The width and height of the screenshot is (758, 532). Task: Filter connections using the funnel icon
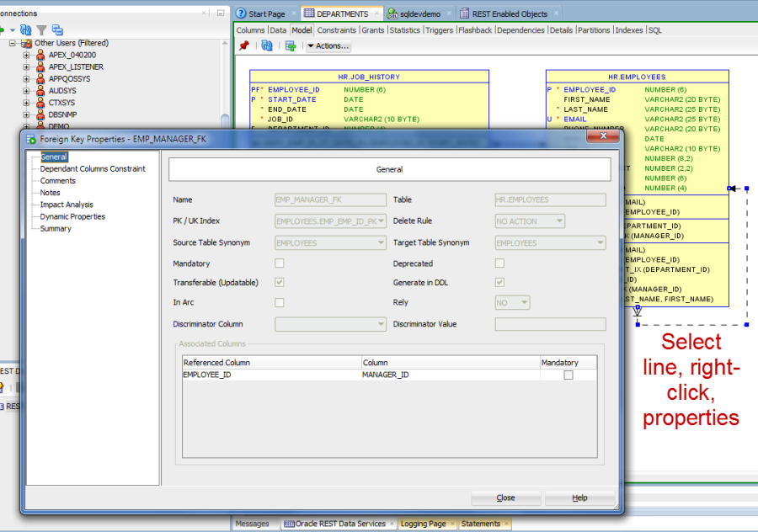click(41, 28)
